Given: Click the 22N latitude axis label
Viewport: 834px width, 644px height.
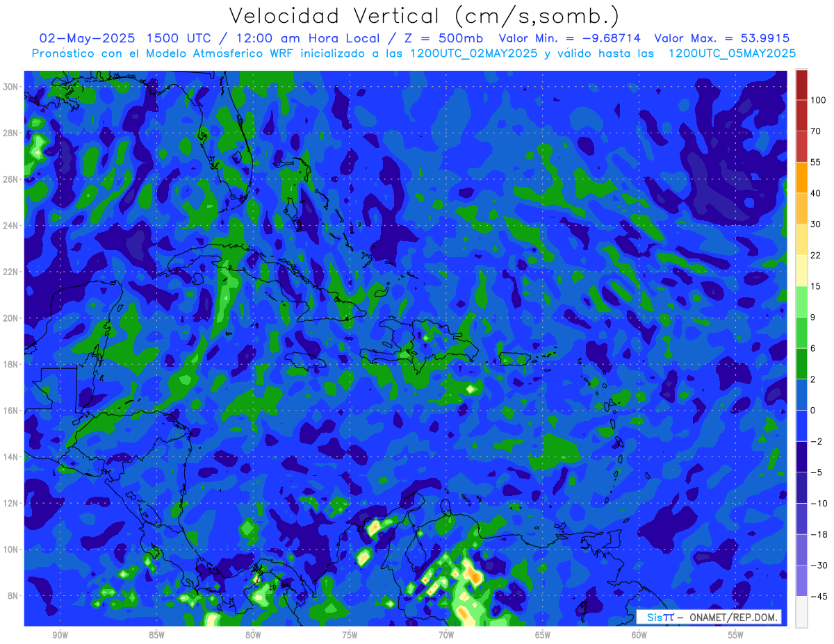Looking at the screenshot, I should coord(10,272).
